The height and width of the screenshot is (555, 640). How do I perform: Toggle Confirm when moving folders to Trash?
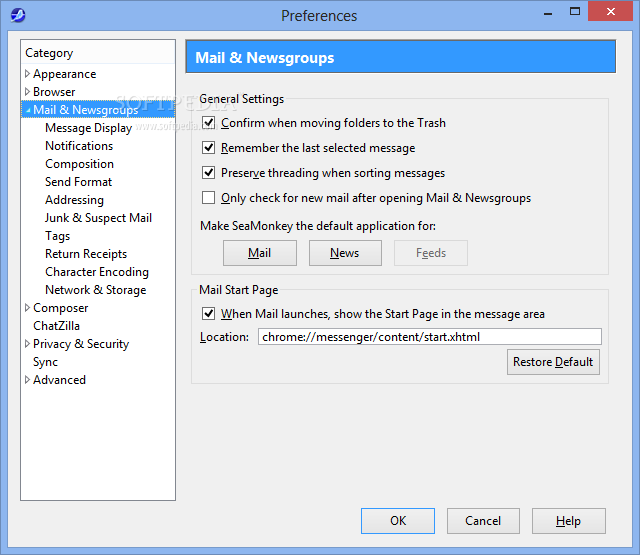209,122
